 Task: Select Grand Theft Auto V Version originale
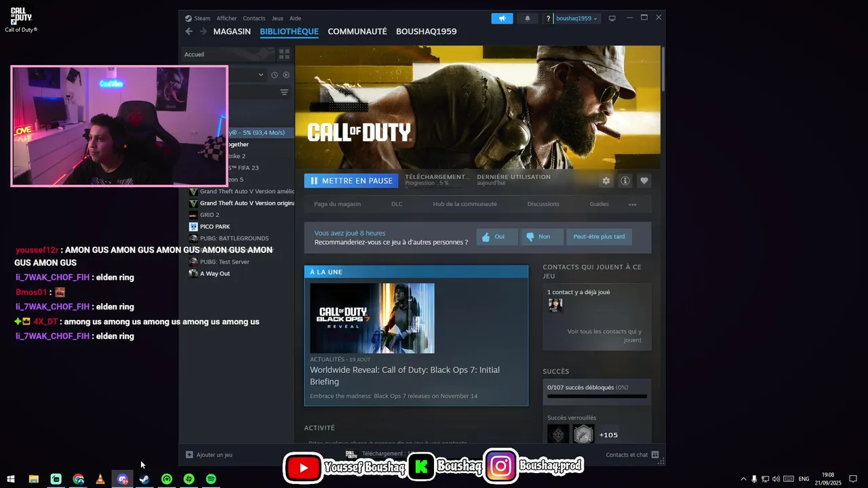241,203
